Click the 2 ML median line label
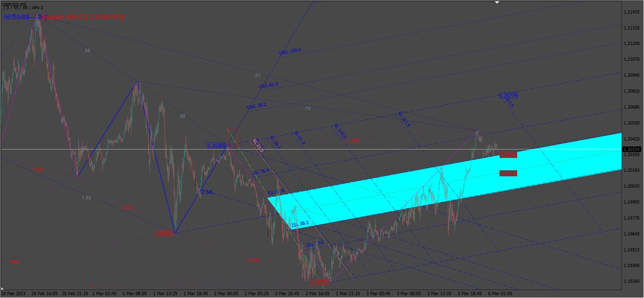This screenshot has width=644, height=298. (207, 192)
